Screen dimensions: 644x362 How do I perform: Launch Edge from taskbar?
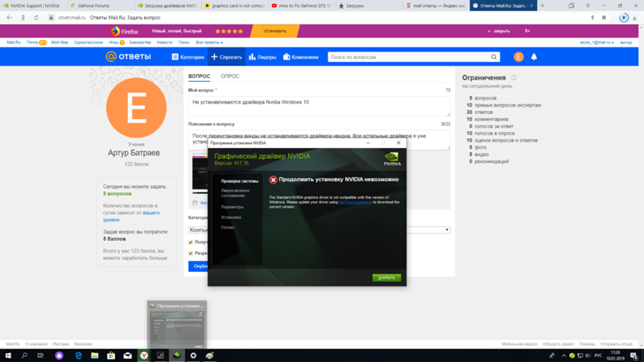coord(78,356)
